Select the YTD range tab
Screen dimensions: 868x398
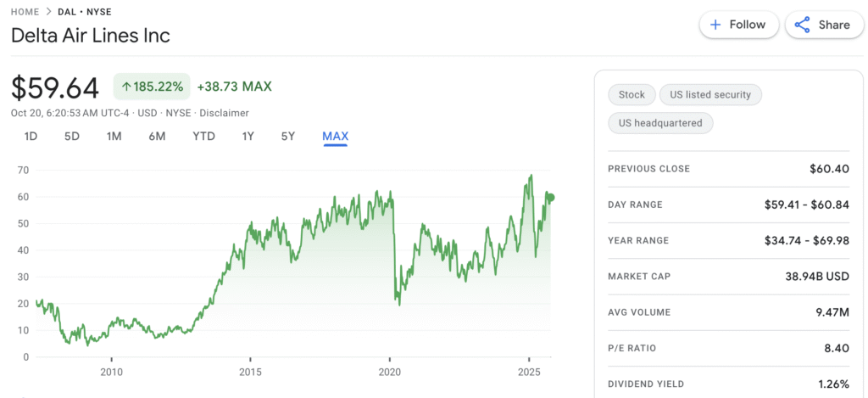click(x=203, y=137)
